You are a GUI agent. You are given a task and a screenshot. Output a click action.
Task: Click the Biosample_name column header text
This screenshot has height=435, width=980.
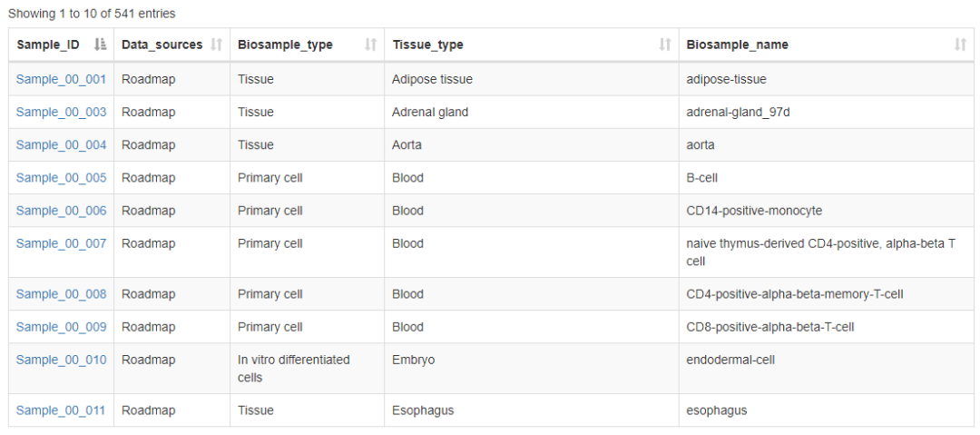coord(737,44)
